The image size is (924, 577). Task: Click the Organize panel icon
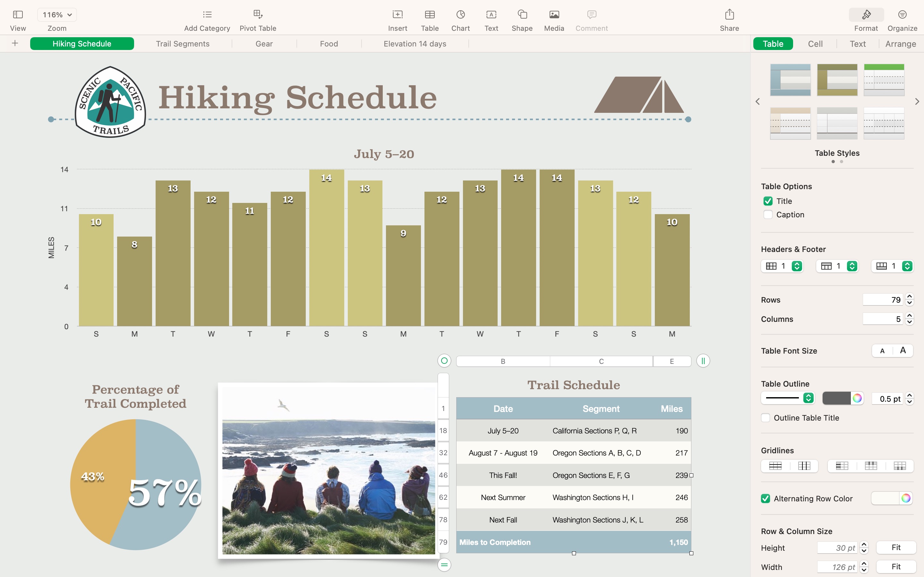[x=903, y=15]
